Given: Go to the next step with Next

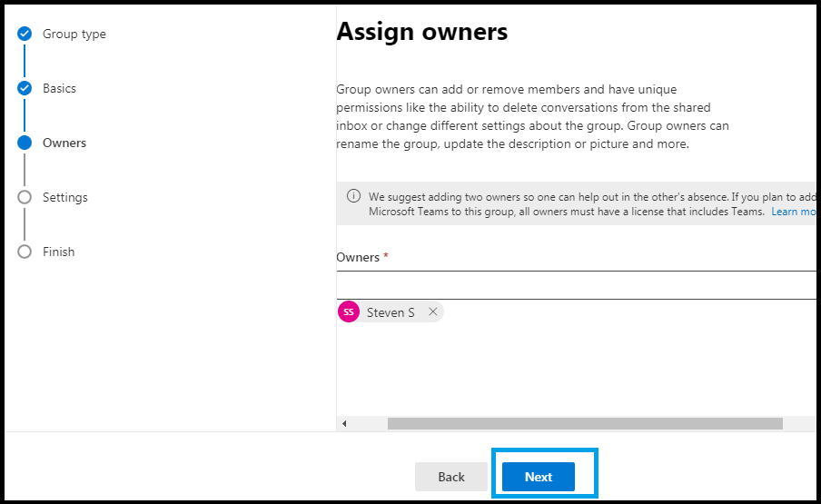Looking at the screenshot, I should tap(539, 477).
